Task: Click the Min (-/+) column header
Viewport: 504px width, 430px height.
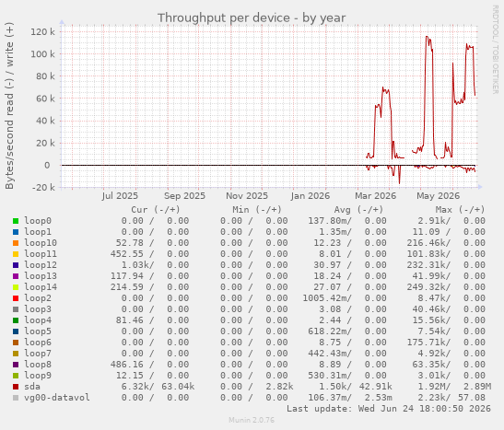Action: [x=257, y=210]
